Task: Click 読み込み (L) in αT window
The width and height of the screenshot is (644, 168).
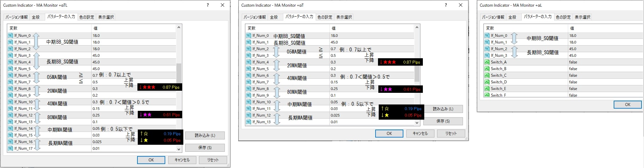Action: pyautogui.click(x=443, y=109)
